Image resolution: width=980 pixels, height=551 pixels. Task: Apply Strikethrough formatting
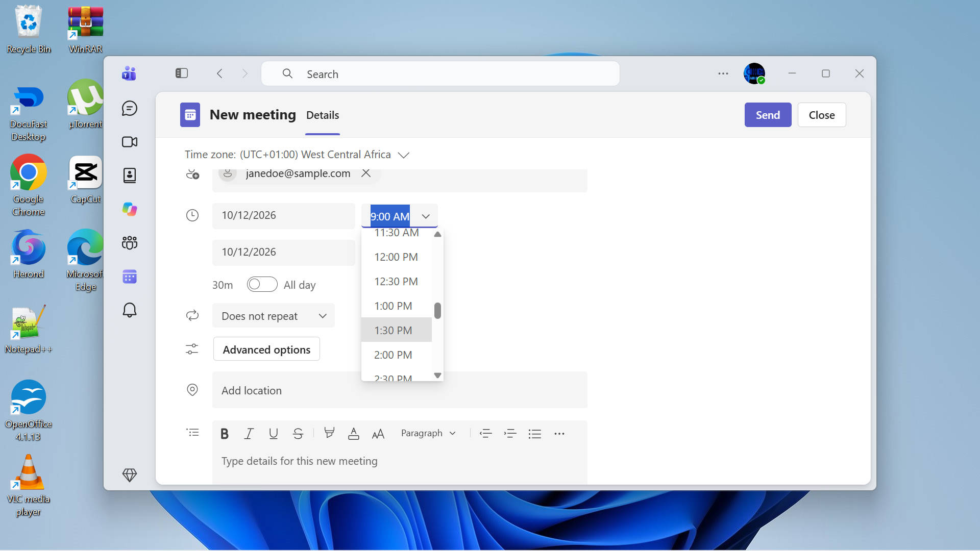point(298,434)
